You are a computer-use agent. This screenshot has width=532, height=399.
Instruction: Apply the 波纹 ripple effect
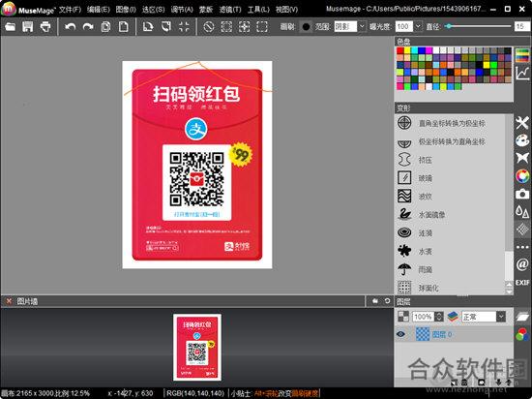tap(450, 197)
